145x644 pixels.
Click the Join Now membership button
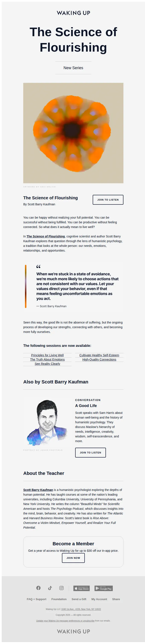[x=73, y=558]
